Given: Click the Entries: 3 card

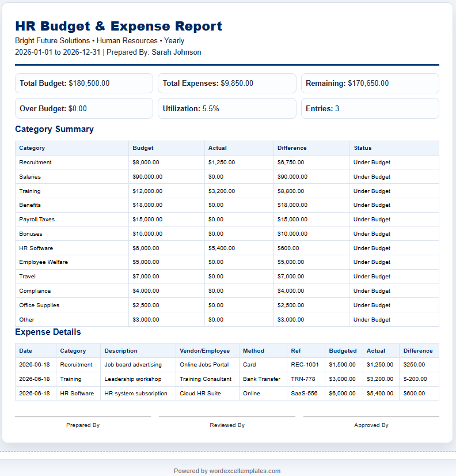Looking at the screenshot, I should point(370,108).
